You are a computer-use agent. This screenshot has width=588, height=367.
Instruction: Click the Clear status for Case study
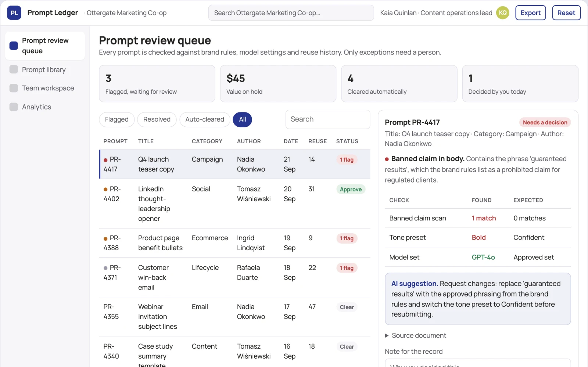pyautogui.click(x=347, y=347)
